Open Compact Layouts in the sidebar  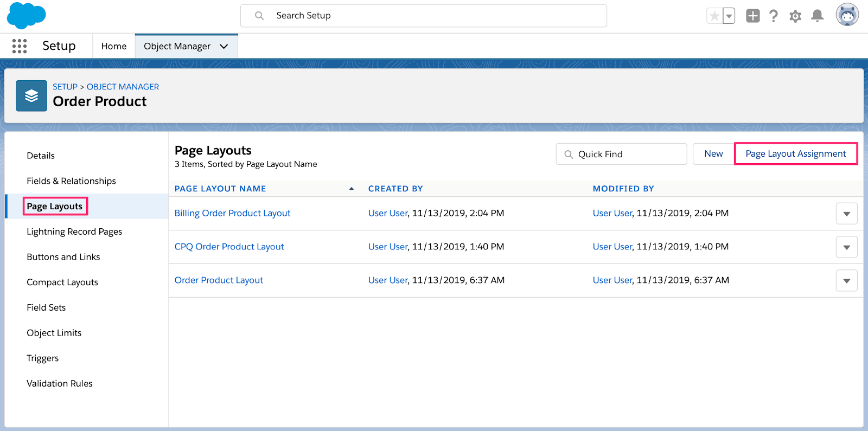click(62, 282)
